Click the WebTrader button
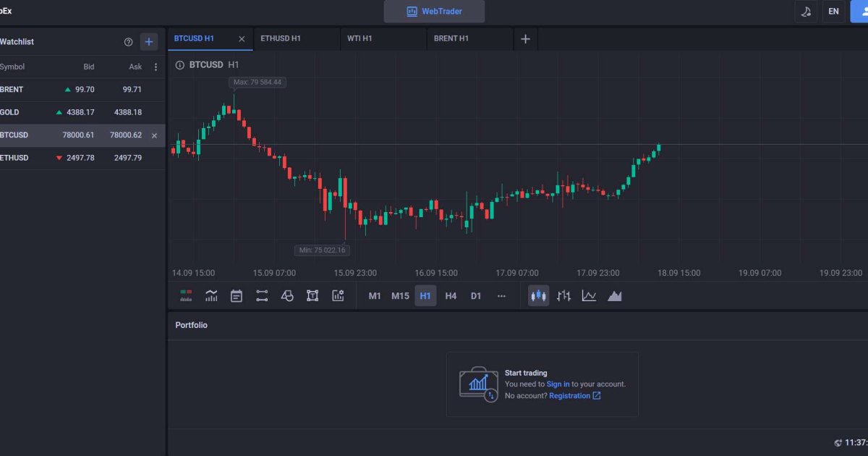Image resolution: width=868 pixels, height=456 pixels. (x=434, y=12)
